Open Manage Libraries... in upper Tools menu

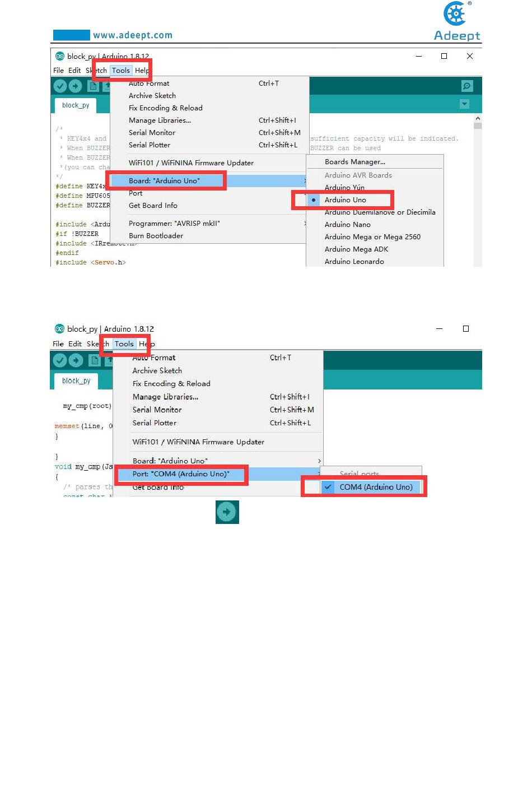pos(209,120)
